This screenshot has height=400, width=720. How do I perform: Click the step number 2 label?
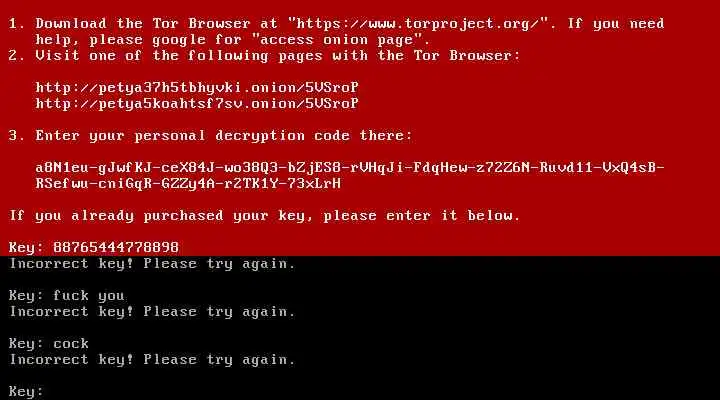click(16, 56)
